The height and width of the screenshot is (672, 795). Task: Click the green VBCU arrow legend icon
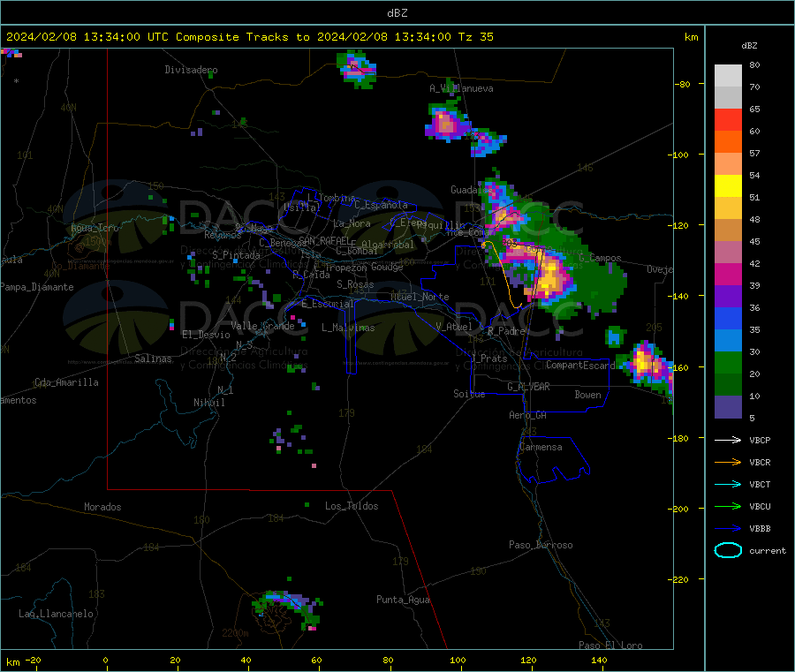[x=728, y=506]
